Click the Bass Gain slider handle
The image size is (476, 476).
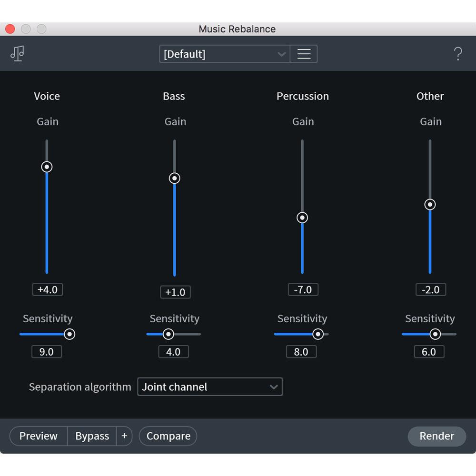pyautogui.click(x=174, y=178)
